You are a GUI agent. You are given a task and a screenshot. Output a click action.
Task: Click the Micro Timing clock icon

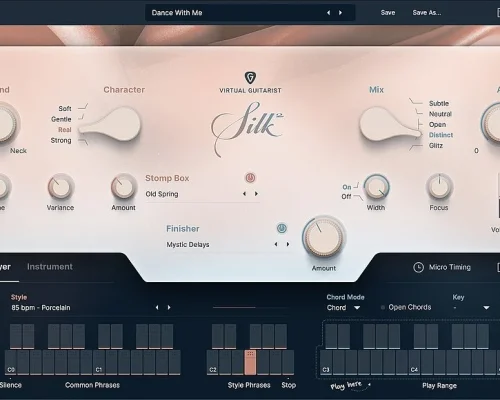click(418, 267)
